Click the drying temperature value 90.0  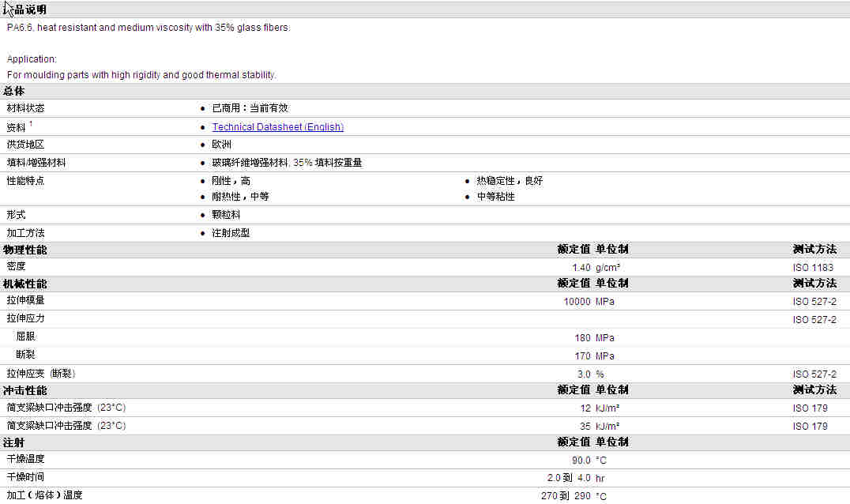[x=581, y=461]
